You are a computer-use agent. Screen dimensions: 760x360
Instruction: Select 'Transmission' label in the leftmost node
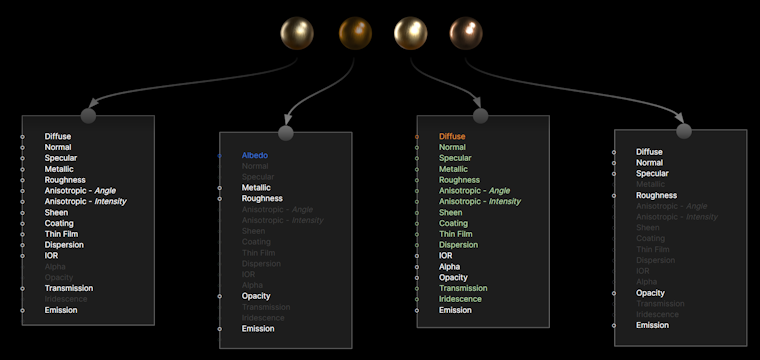69,288
